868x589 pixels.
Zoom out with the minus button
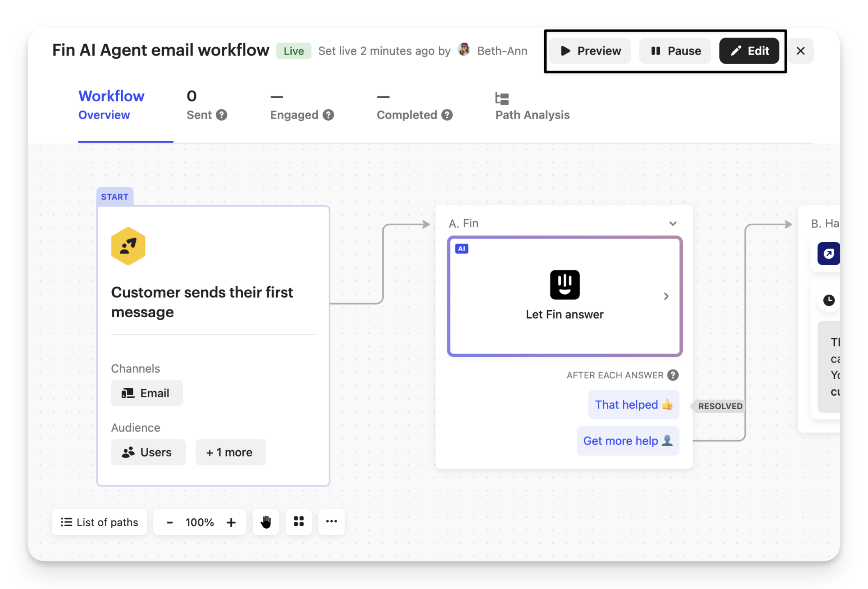pos(170,523)
